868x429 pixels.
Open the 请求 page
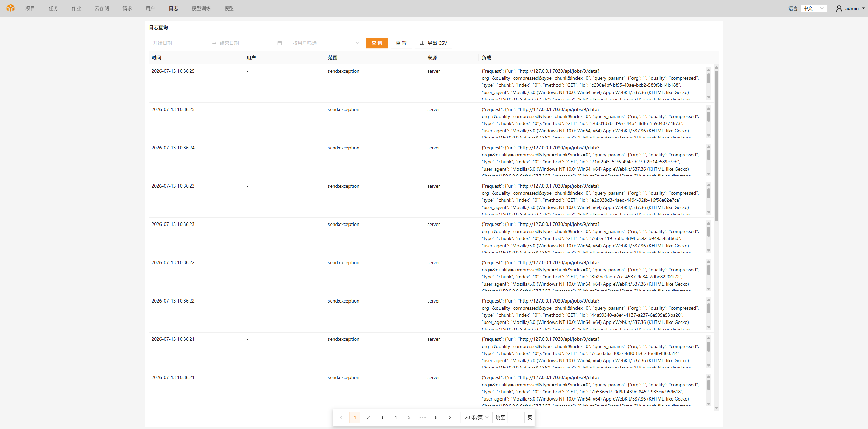127,8
